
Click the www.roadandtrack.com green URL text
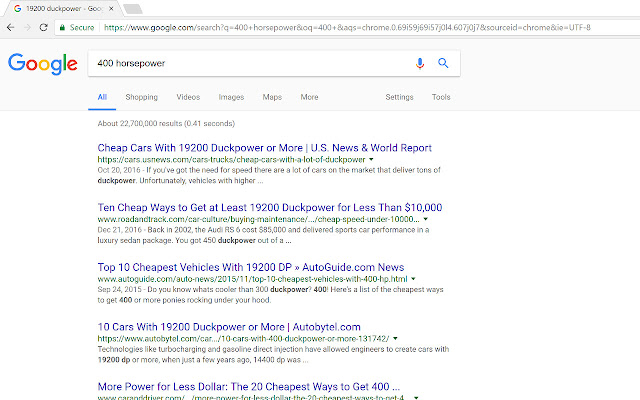[x=258, y=219]
